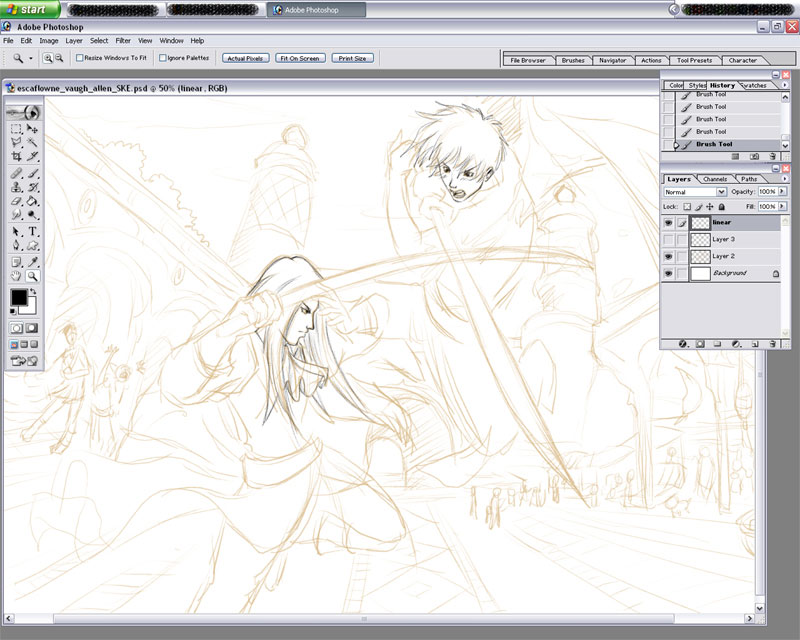Select the Move tool
This screenshot has width=800, height=640.
[32, 129]
